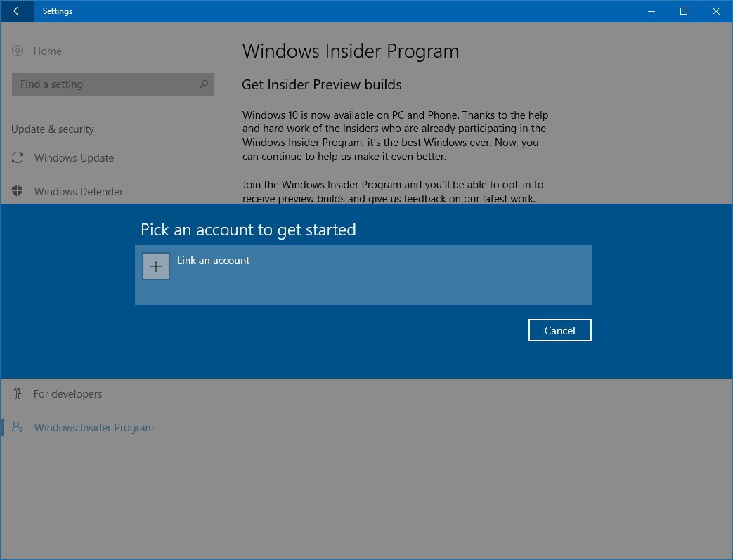Select For developers label in sidebar

[x=67, y=394]
